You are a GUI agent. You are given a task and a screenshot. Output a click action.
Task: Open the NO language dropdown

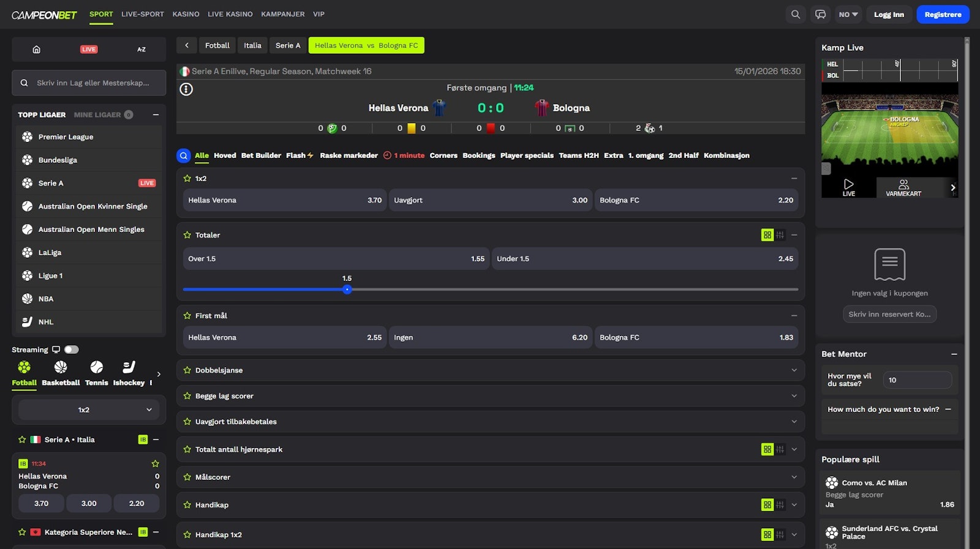(x=848, y=14)
